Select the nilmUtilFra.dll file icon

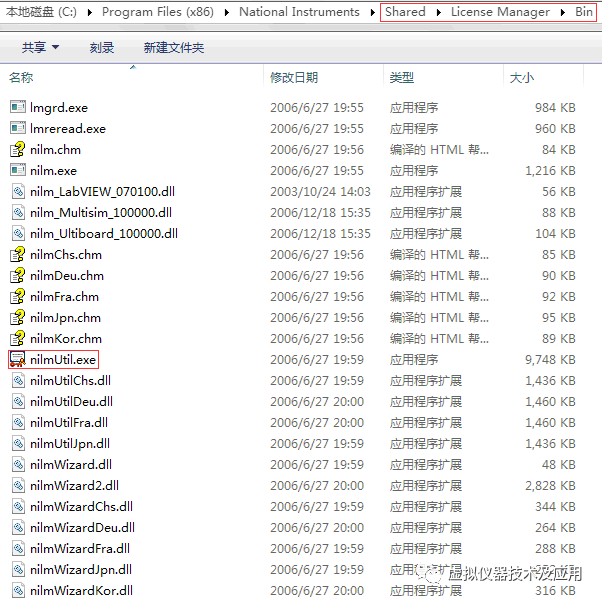18,422
